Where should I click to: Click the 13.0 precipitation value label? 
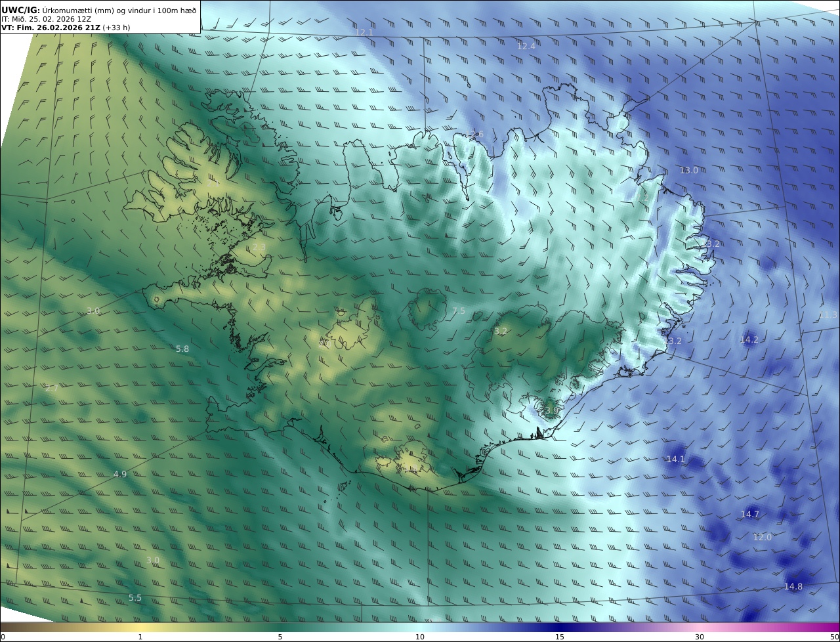(x=688, y=170)
